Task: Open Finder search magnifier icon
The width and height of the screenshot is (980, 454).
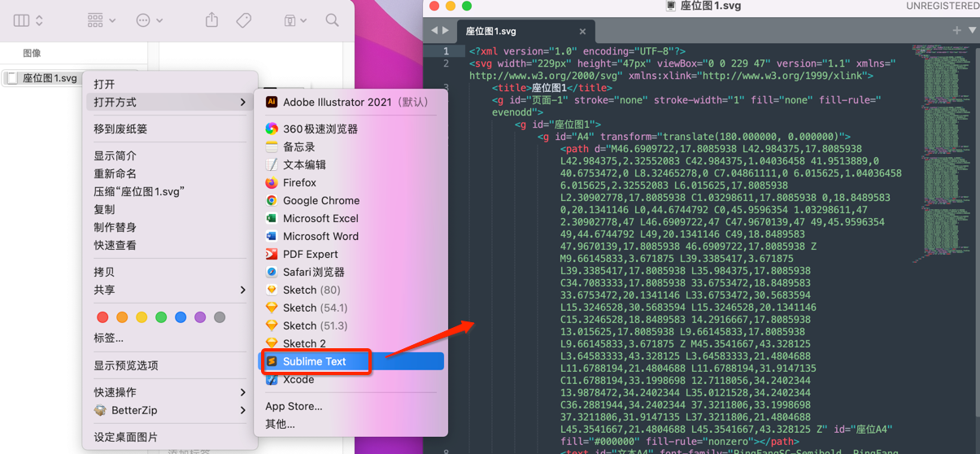Action: (332, 20)
